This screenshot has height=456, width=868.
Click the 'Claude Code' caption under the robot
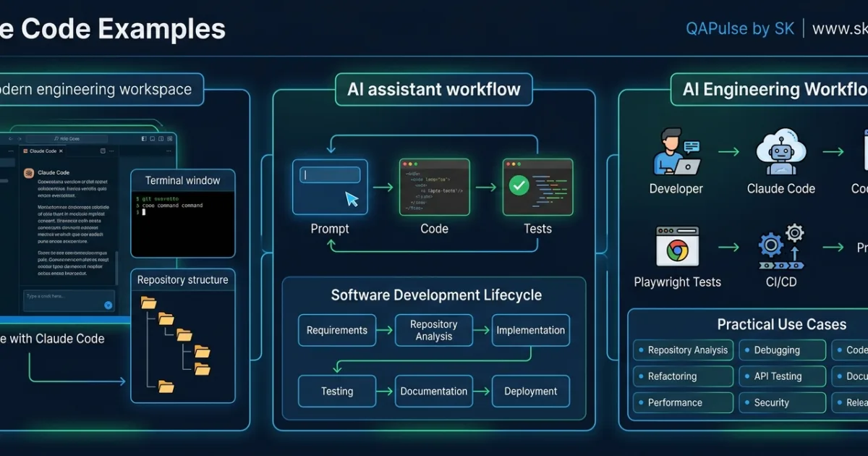click(781, 189)
